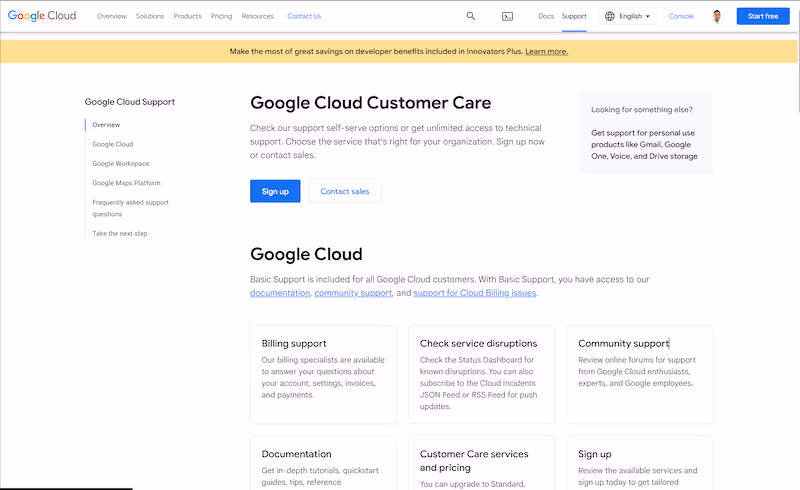The height and width of the screenshot is (490, 800).
Task: Open the user profile avatar
Action: click(717, 16)
